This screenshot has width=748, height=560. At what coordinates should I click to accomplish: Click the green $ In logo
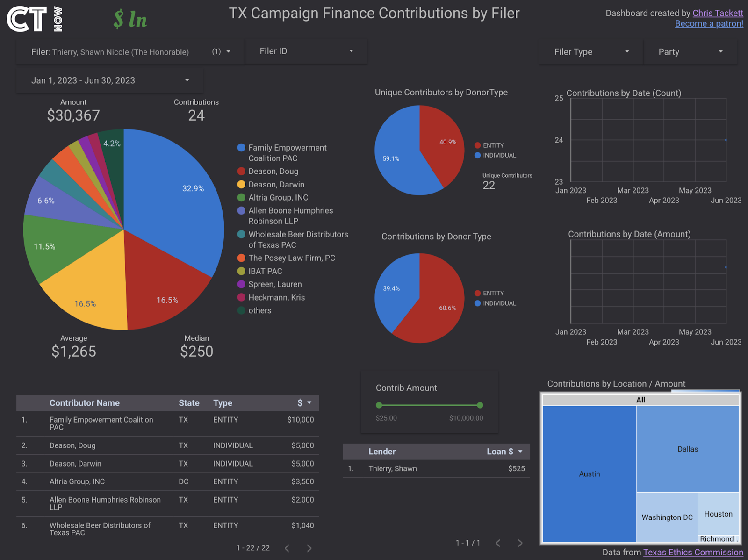[130, 20]
